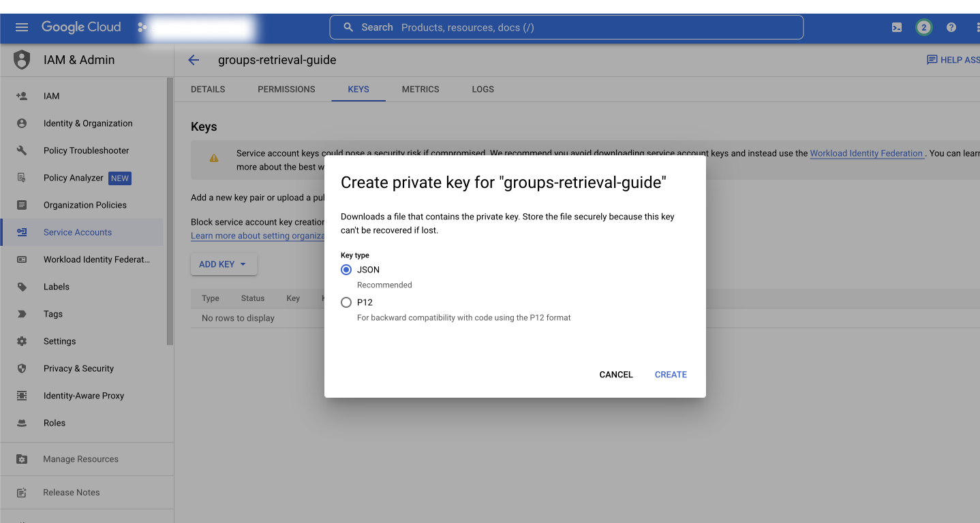
Task: Open Roles in the sidebar
Action: coord(55,423)
